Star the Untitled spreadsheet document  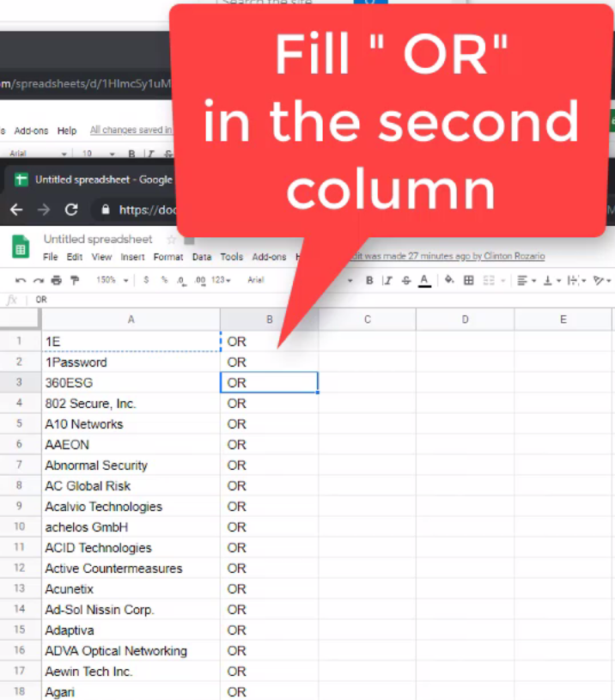(x=171, y=240)
